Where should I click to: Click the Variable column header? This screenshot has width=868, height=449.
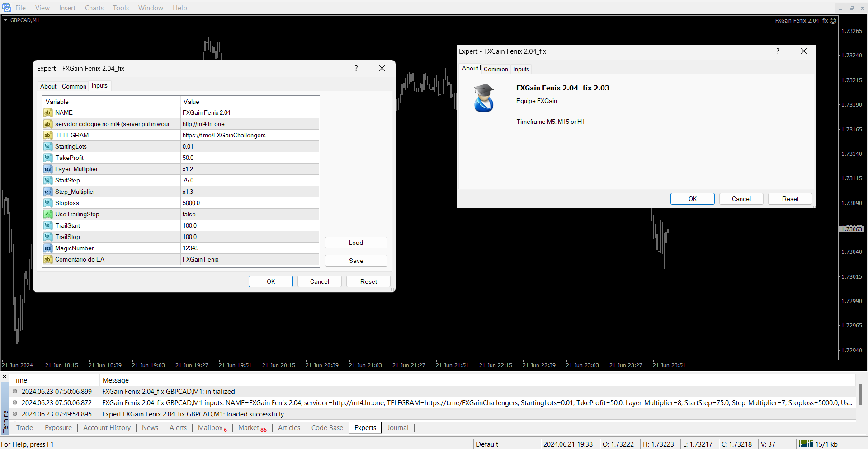coord(111,102)
